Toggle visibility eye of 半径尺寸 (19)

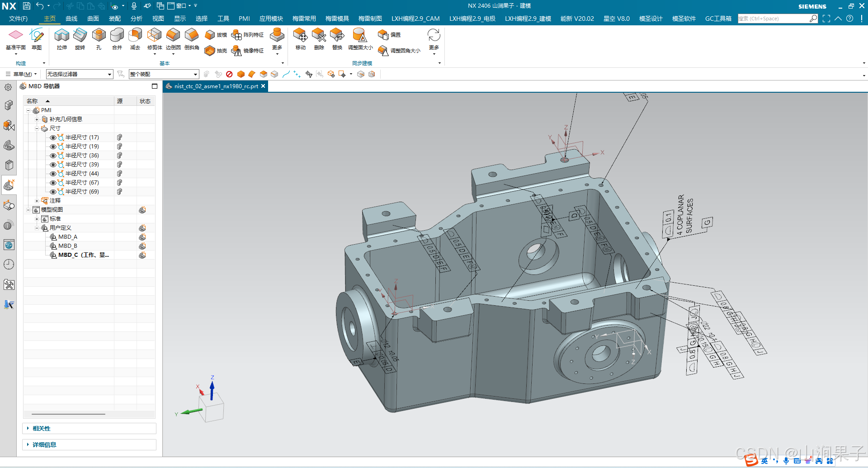[x=53, y=147]
